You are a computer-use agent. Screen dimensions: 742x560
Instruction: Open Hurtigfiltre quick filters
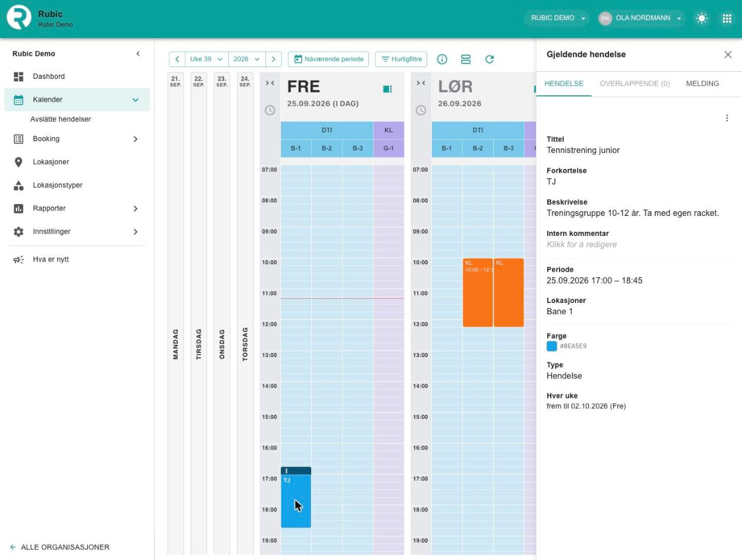click(401, 59)
